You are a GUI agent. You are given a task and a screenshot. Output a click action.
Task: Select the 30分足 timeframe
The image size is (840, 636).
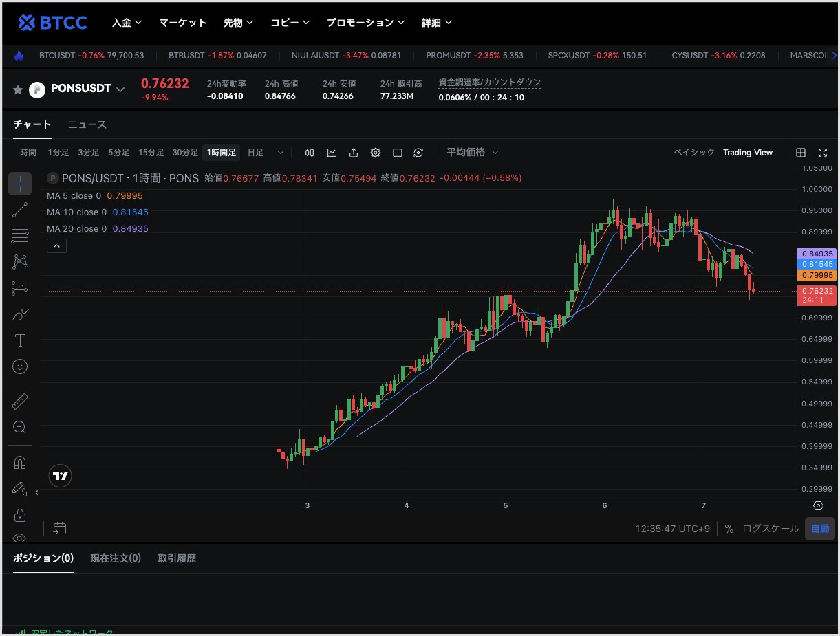pos(185,153)
